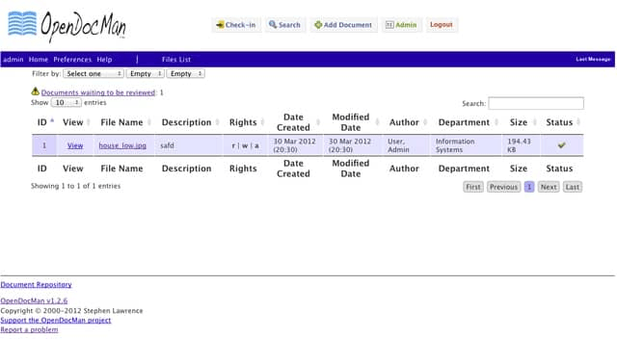Image resolution: width=617 pixels, height=364 pixels.
Task: Open Preferences in the blue menu bar
Action: click(72, 60)
